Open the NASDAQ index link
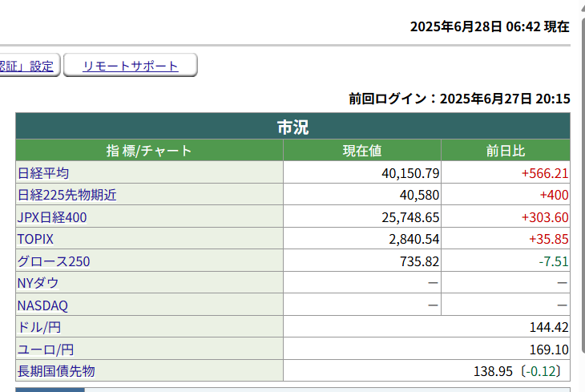Image resolution: width=585 pixels, height=392 pixels. 42,305
